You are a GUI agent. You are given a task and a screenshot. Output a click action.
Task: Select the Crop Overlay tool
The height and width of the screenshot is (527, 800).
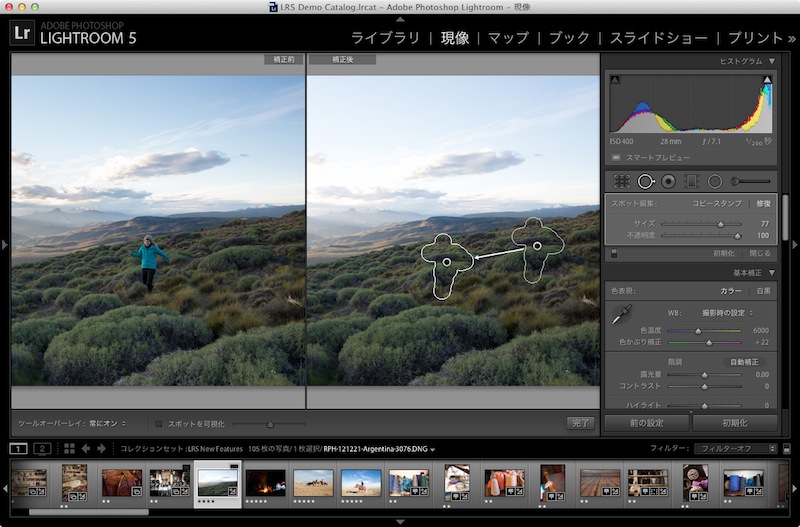coord(621,181)
